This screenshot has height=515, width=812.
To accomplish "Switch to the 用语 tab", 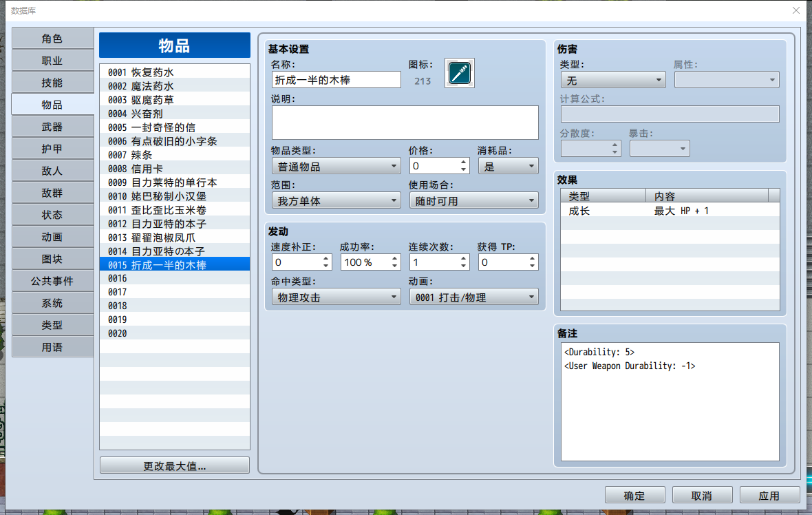I will [52, 346].
